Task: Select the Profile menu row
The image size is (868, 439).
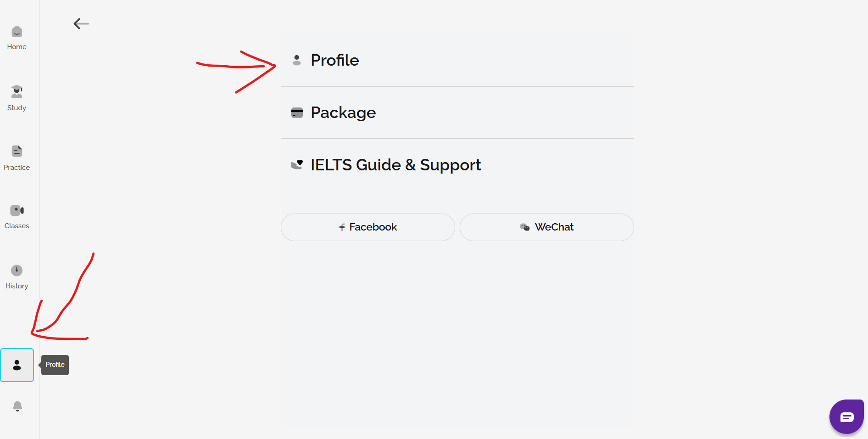Action: point(457,60)
